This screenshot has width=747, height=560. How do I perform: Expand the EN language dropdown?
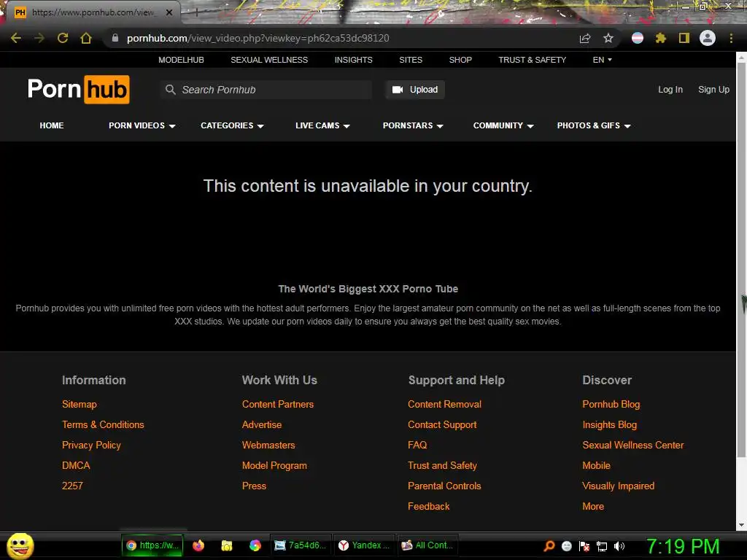tap(602, 60)
